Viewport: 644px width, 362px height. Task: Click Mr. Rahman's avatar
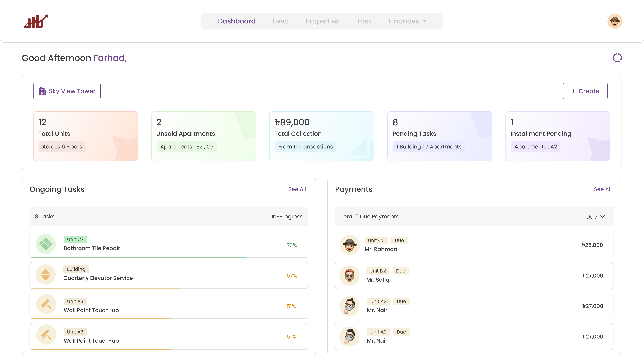350,245
